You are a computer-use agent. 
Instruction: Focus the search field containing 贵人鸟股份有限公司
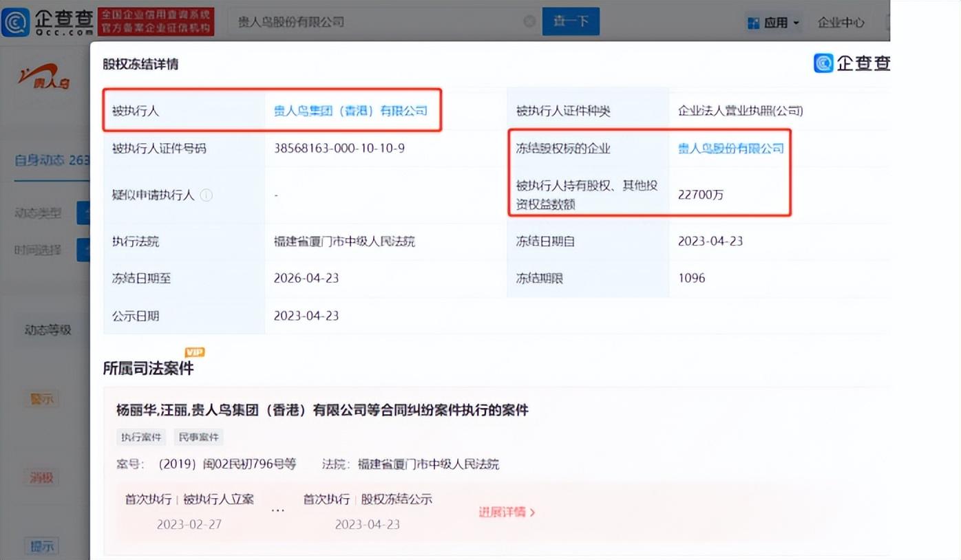383,22
